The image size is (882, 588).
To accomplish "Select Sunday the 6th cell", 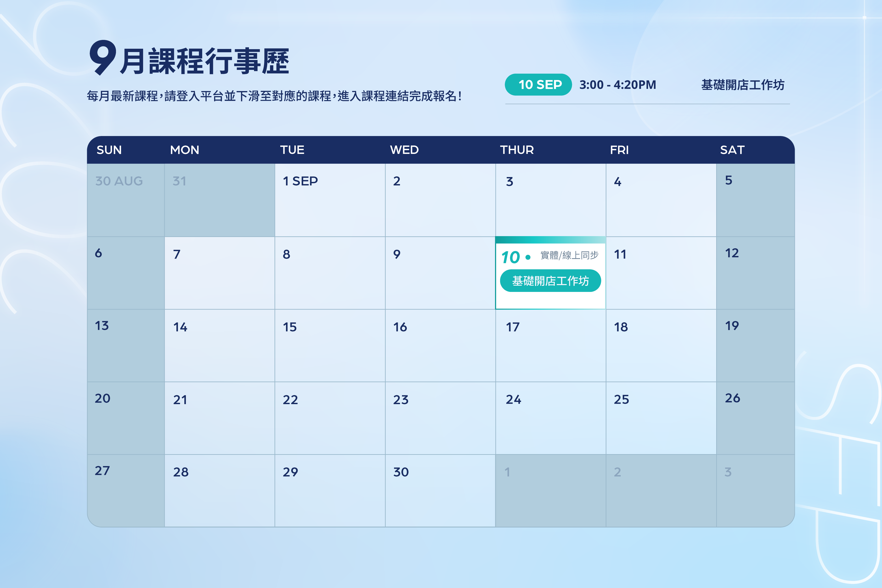I will (126, 273).
